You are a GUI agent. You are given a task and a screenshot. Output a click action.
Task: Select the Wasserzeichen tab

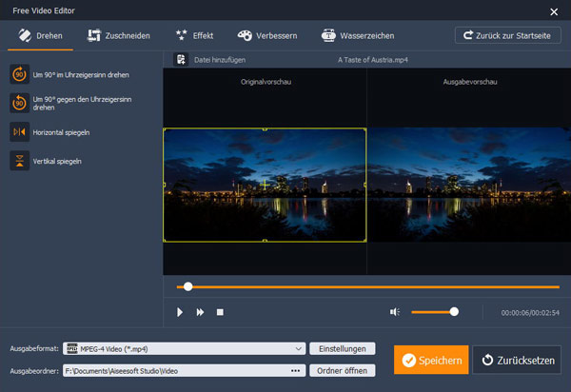click(x=358, y=35)
